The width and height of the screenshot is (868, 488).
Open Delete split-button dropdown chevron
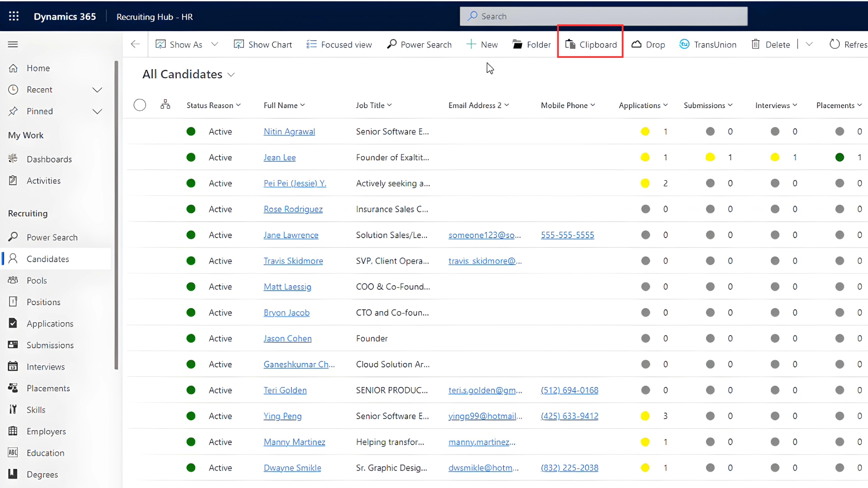point(809,44)
